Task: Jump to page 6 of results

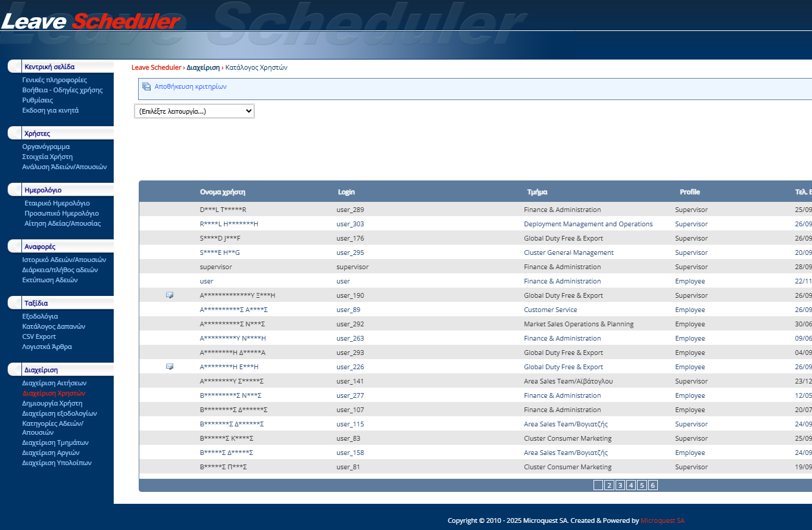Action: 652,485
